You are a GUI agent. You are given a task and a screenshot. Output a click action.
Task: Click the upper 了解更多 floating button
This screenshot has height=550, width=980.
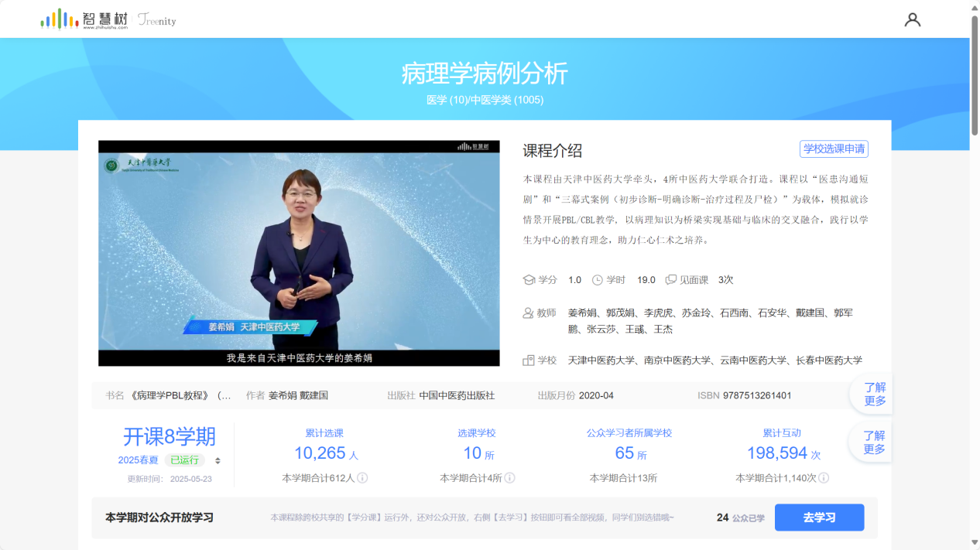(x=874, y=395)
